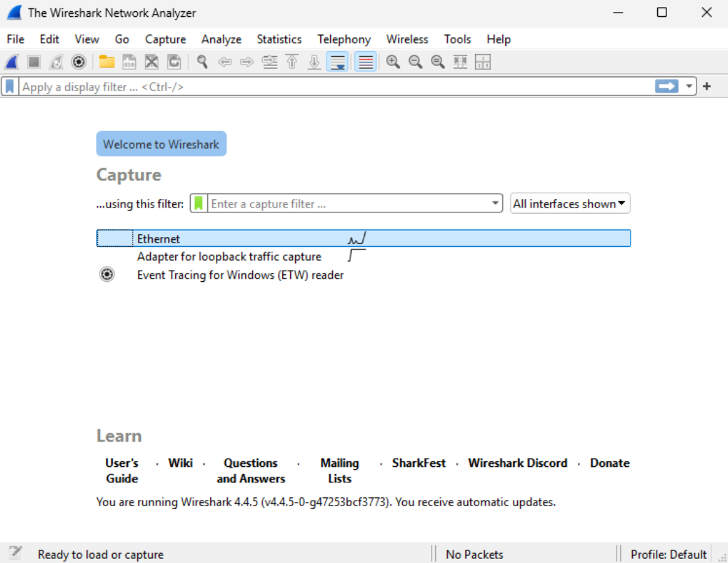Viewport: 728px width, 563px height.
Task: Open the All interfaces shown dropdown
Action: (570, 203)
